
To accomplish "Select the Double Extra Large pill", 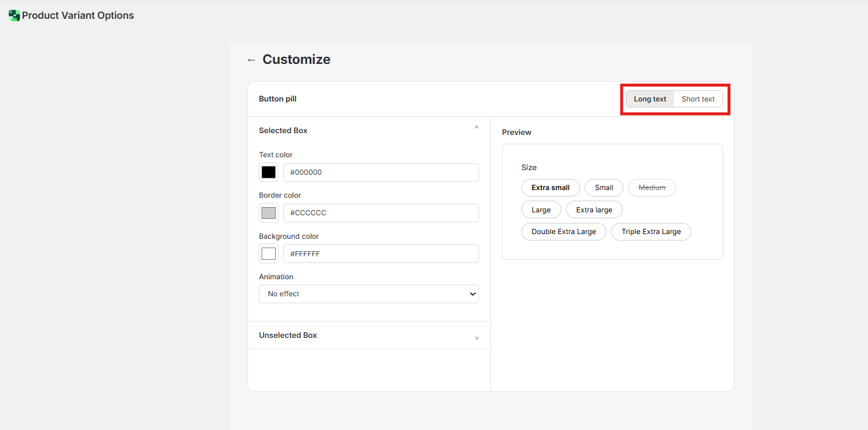I will tap(564, 232).
